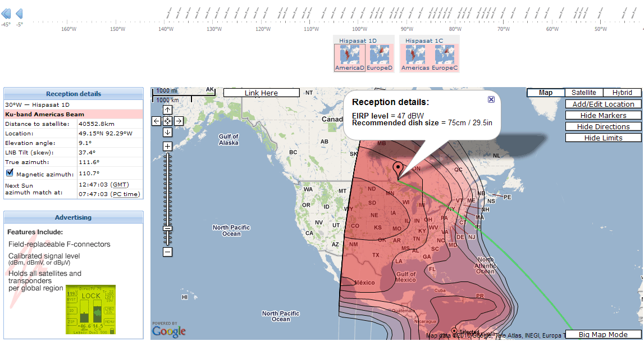This screenshot has height=341, width=644.
Task: Pan the map right with arrow
Action: pyautogui.click(x=179, y=121)
